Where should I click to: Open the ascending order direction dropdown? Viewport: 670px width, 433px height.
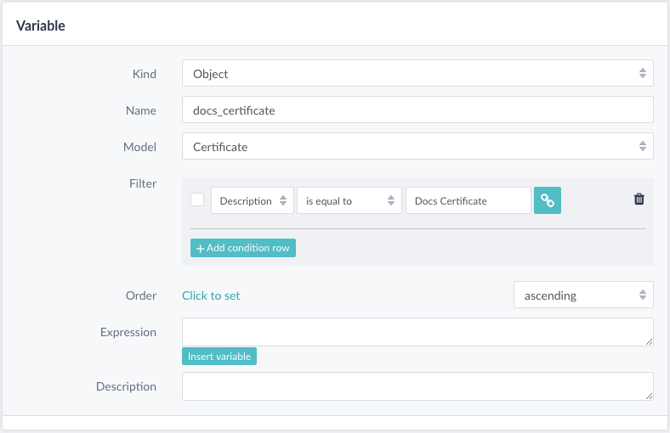583,295
